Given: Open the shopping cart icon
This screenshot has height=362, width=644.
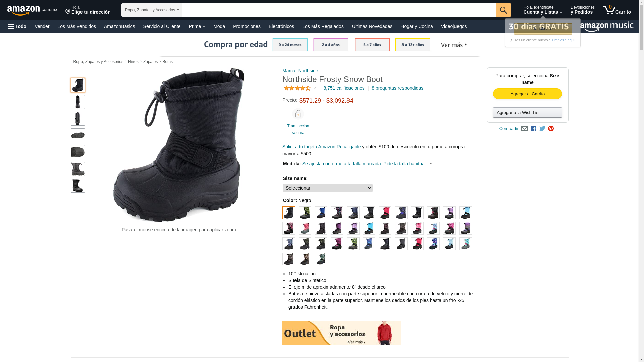Looking at the screenshot, I should [x=616, y=10].
